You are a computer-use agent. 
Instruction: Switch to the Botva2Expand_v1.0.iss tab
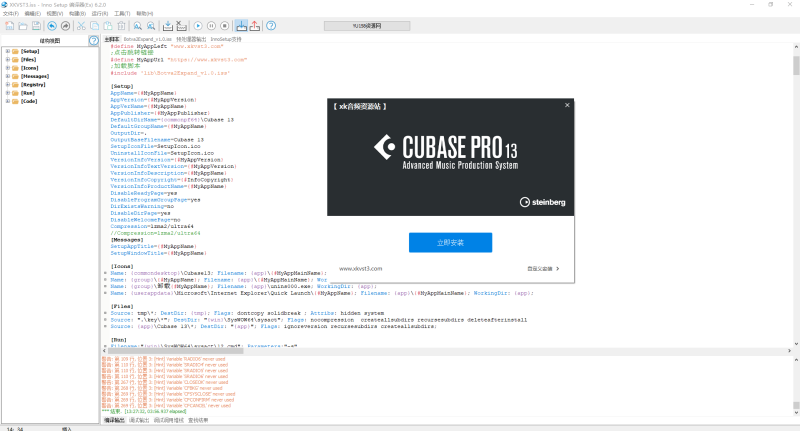click(147, 39)
